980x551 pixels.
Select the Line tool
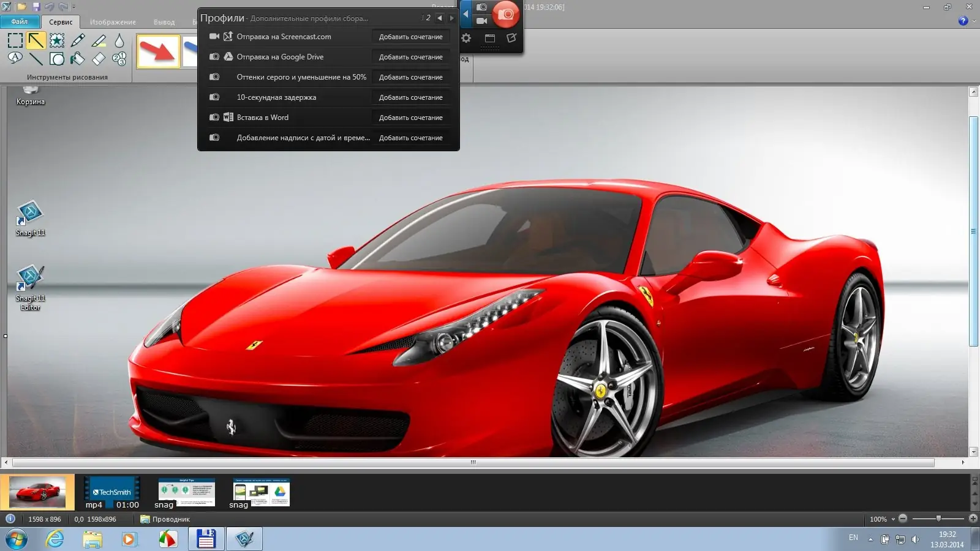(x=36, y=59)
